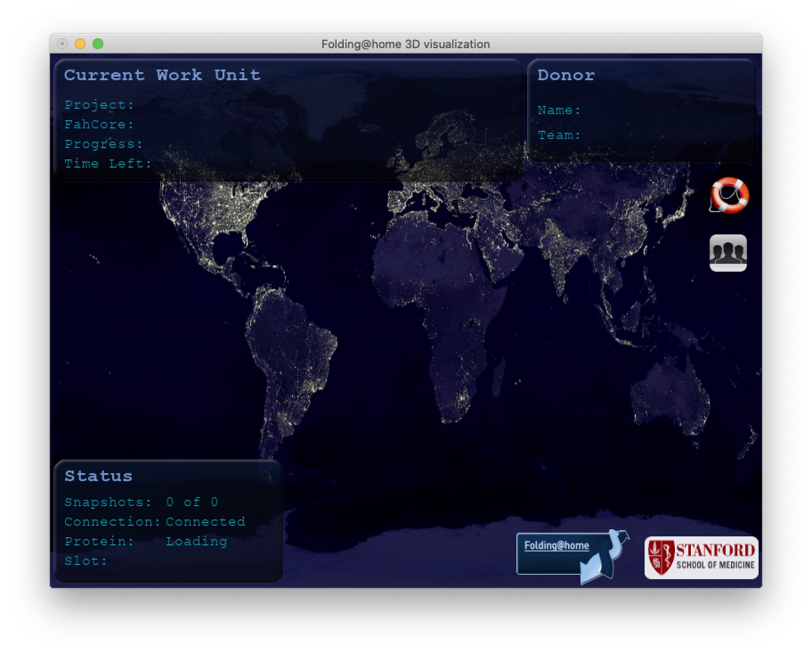Viewport: 812px width, 654px height.
Task: Click the donor Name: label
Action: click(559, 110)
